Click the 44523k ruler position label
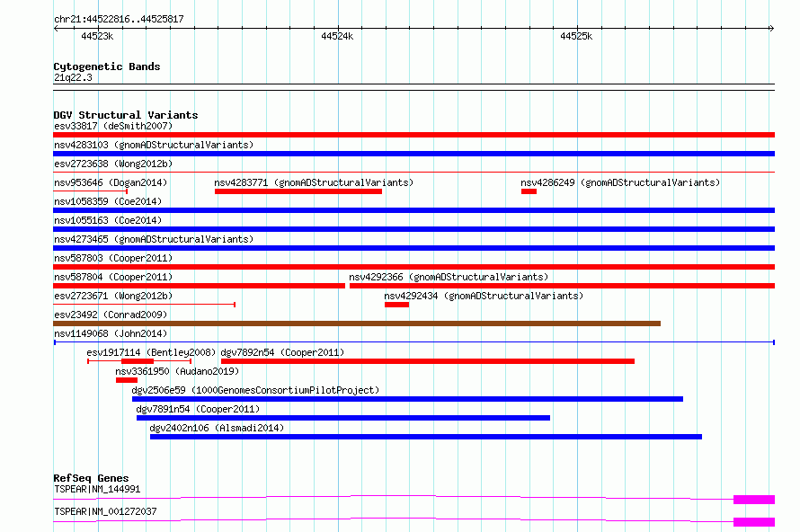This screenshot has height=532, width=800. (97, 36)
